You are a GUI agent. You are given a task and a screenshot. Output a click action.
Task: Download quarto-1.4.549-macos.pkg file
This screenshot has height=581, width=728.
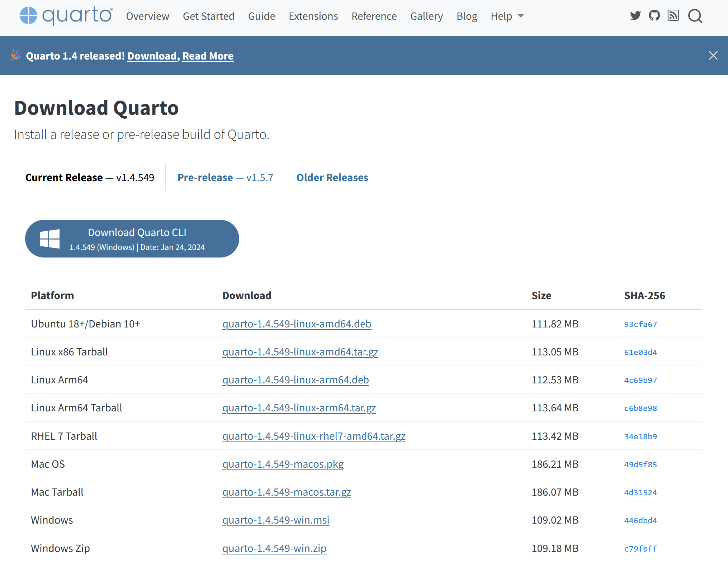[x=283, y=464]
